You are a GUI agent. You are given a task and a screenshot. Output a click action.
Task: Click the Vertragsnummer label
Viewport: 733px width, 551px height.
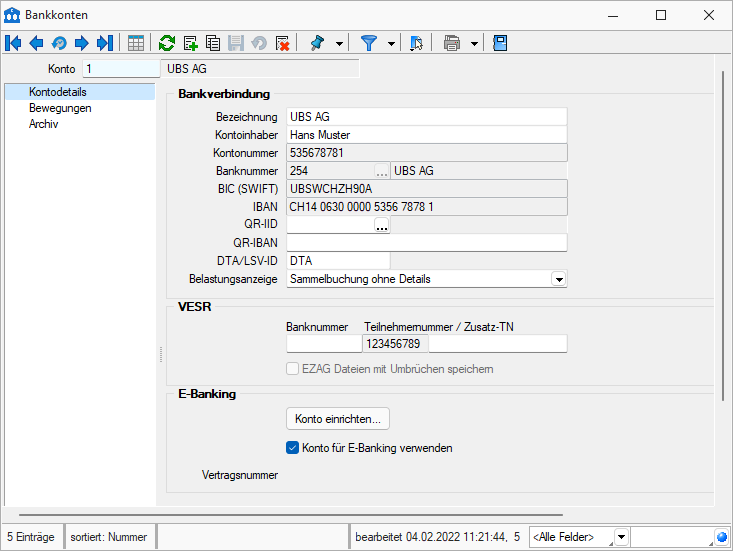pyautogui.click(x=240, y=475)
